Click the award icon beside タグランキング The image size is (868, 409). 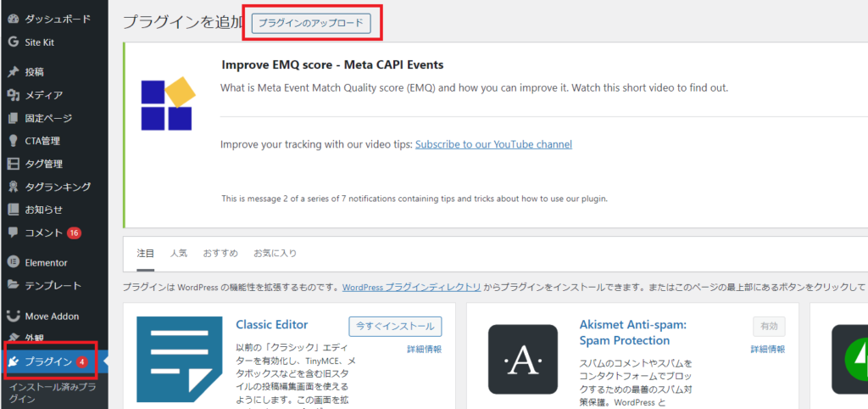click(14, 187)
